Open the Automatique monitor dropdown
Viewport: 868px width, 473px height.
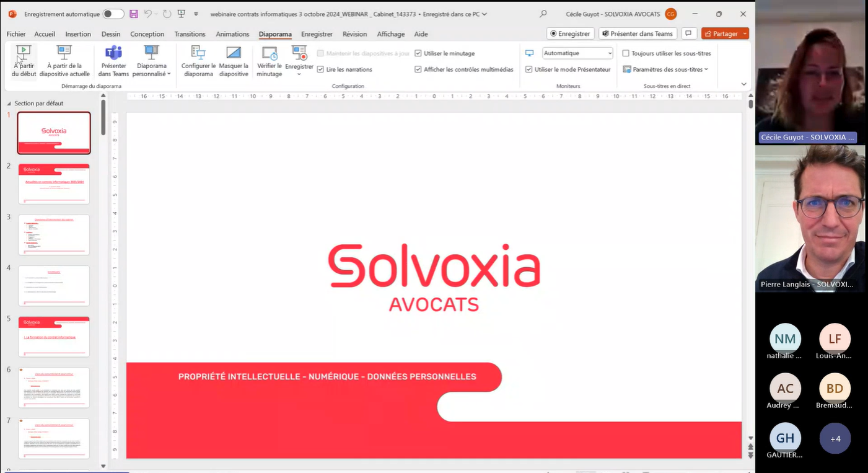coord(577,53)
